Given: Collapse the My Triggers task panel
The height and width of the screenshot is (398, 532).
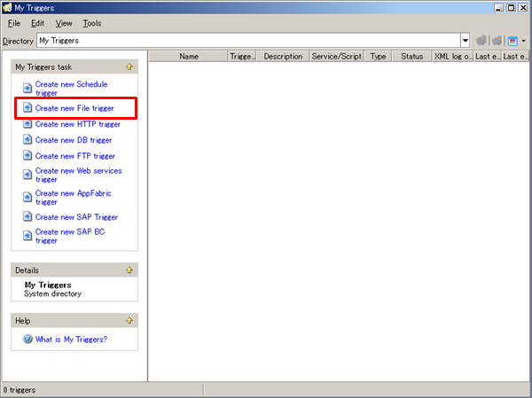Looking at the screenshot, I should pos(129,66).
